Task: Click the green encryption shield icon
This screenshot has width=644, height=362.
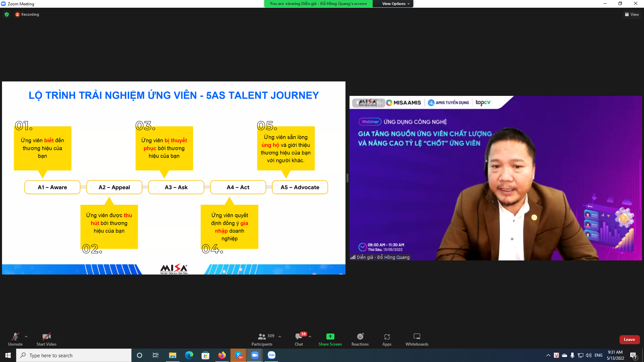Action: 7,14
